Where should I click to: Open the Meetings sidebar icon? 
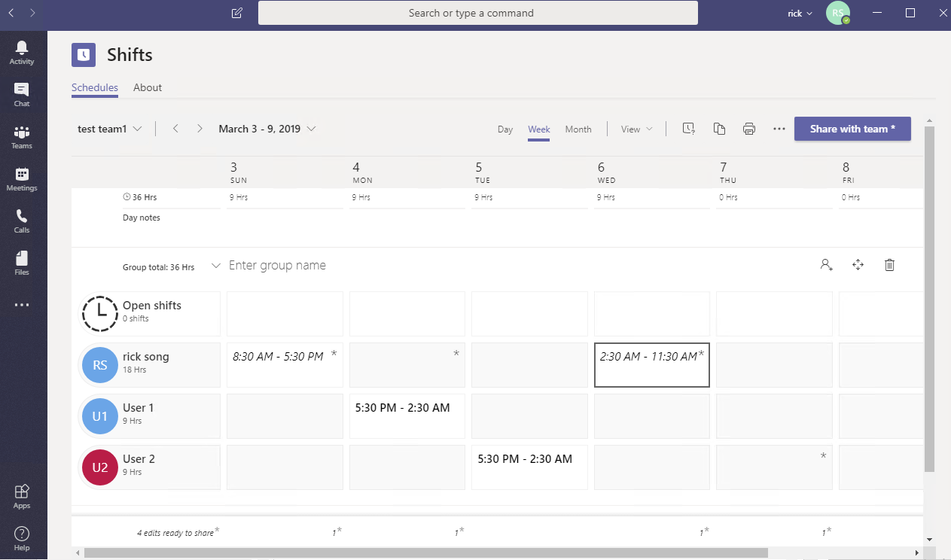[21, 178]
